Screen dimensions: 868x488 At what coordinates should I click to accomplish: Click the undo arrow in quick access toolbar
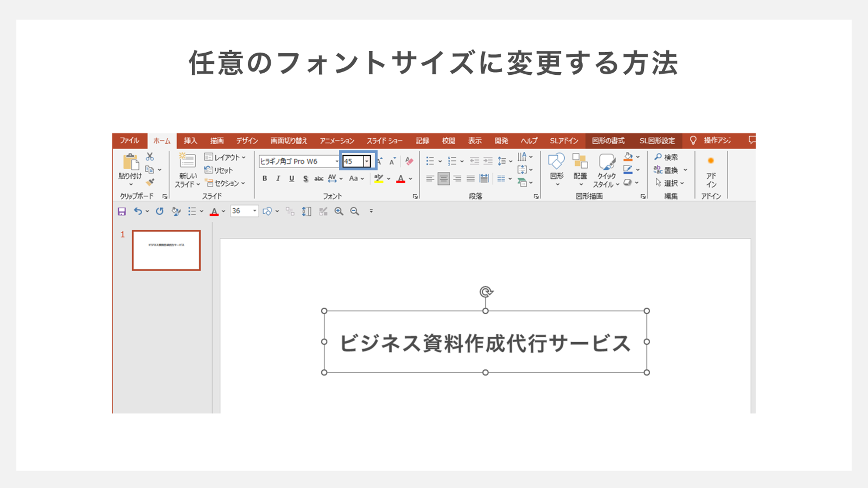[x=138, y=211]
